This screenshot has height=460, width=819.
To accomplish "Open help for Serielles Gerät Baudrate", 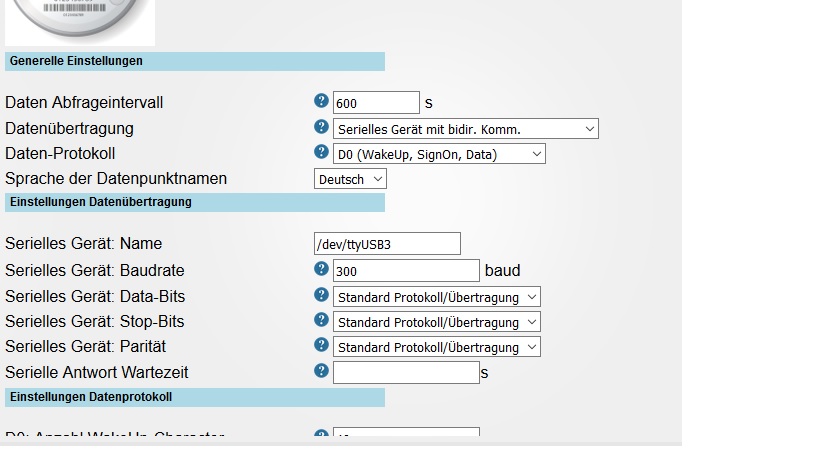I will pos(321,269).
